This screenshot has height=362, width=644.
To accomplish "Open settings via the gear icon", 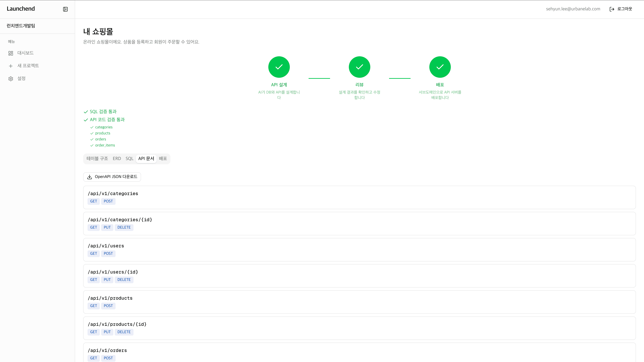I will tap(11, 79).
